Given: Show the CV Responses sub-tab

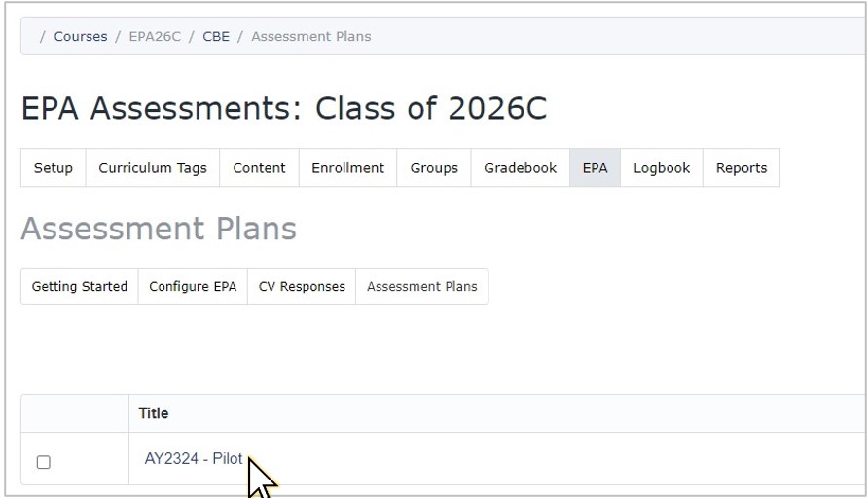Looking at the screenshot, I should pos(302,287).
